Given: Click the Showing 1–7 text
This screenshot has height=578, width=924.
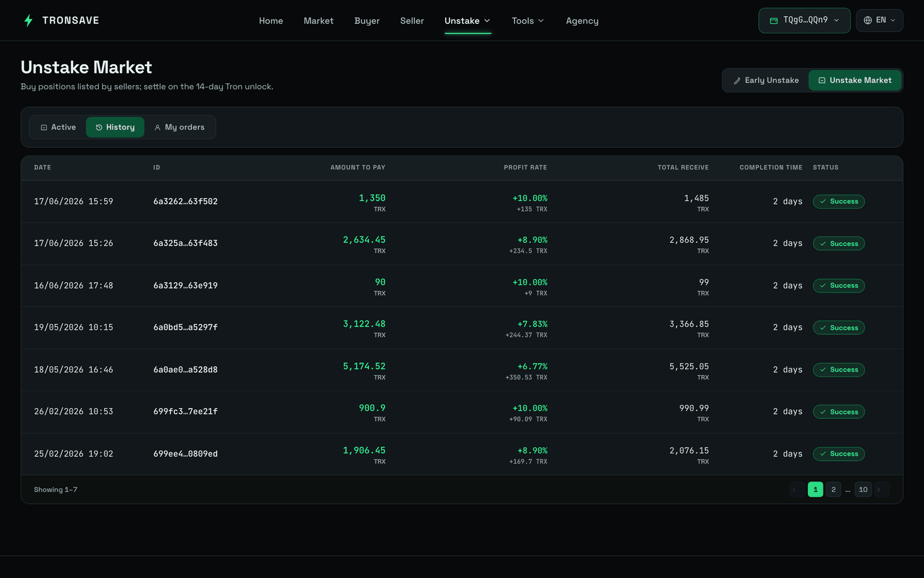Looking at the screenshot, I should [x=55, y=490].
